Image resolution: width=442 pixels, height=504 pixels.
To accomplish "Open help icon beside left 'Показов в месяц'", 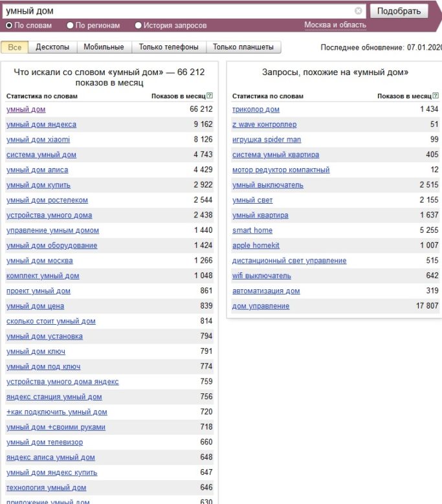I will (x=210, y=96).
